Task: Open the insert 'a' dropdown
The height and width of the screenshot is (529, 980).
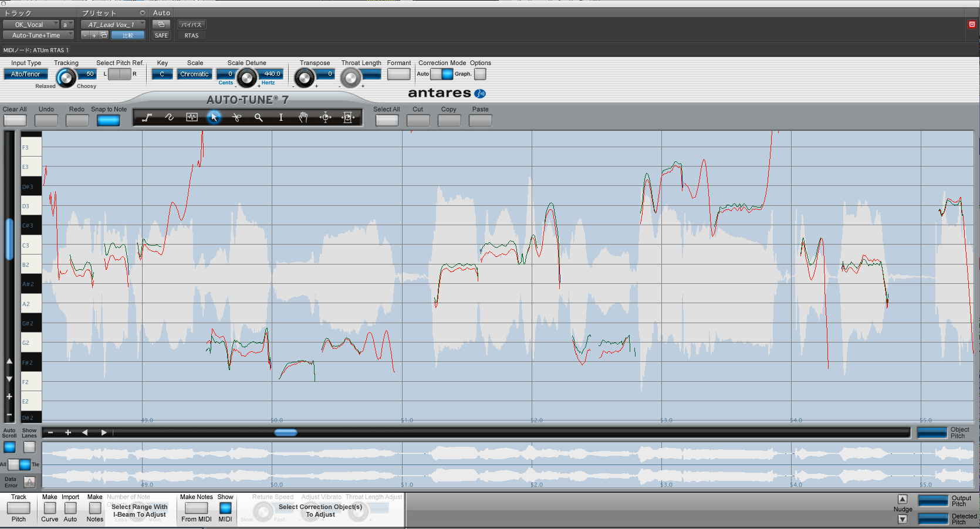Action: coord(67,25)
